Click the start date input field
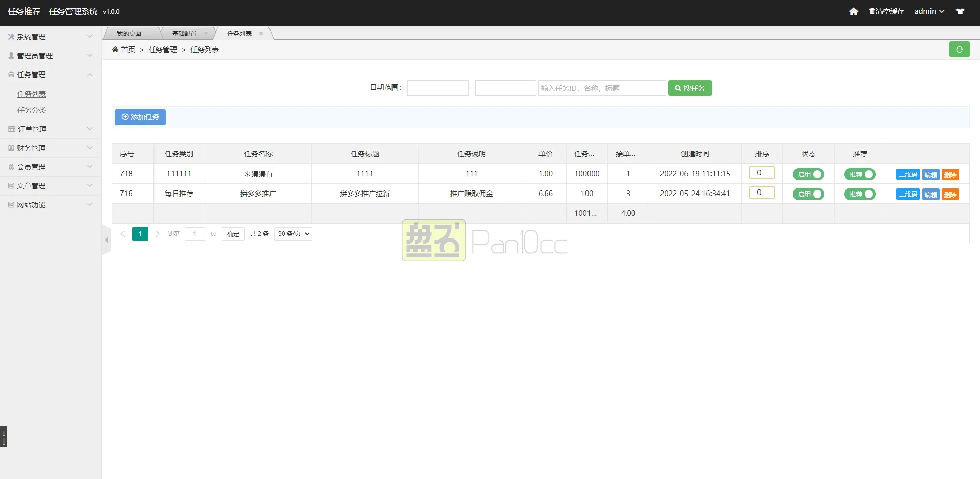This screenshot has height=479, width=980. 437,88
